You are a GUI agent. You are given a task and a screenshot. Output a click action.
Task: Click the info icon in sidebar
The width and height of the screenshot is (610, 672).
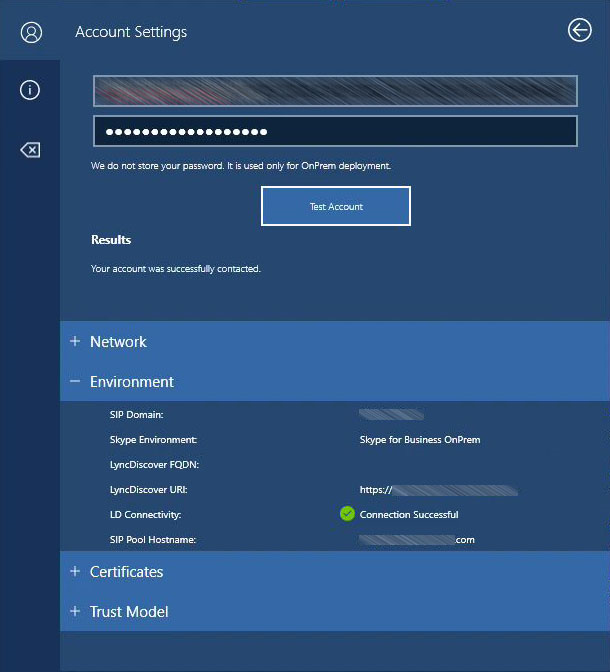[30, 90]
